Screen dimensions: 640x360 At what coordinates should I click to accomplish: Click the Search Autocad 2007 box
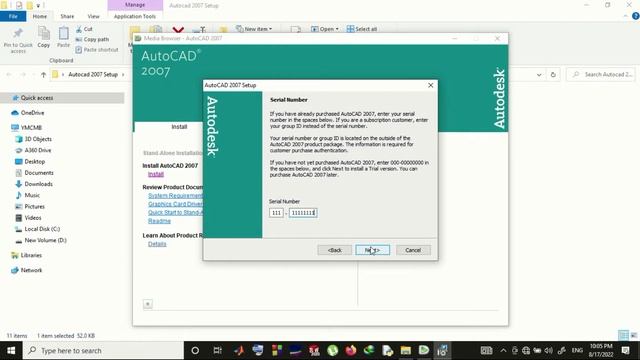pyautogui.click(x=601, y=74)
